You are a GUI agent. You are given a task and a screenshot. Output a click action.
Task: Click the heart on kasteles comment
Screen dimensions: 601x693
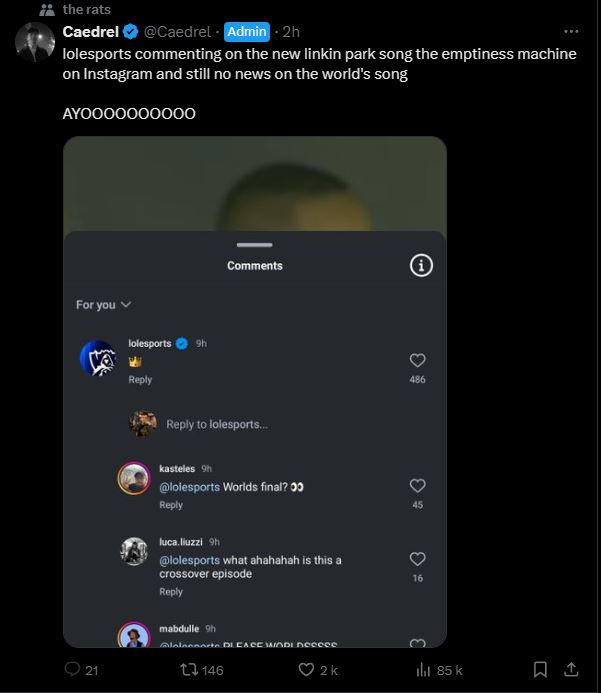[x=418, y=486]
